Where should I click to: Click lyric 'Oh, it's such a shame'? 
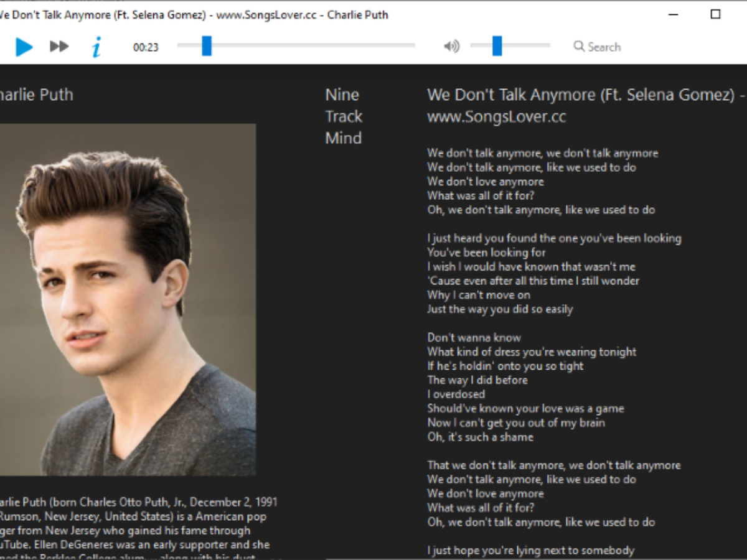480,437
